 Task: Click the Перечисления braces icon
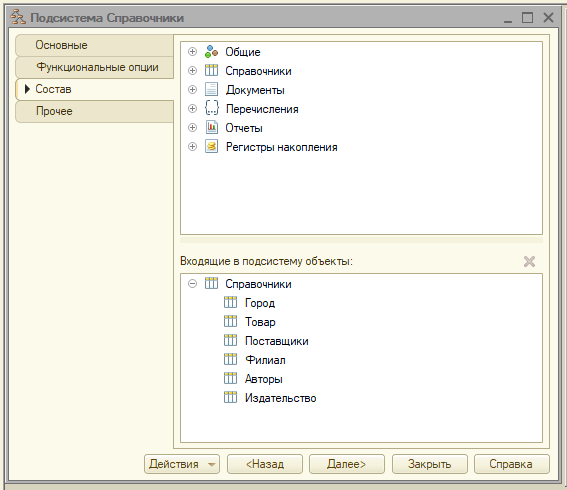point(211,108)
